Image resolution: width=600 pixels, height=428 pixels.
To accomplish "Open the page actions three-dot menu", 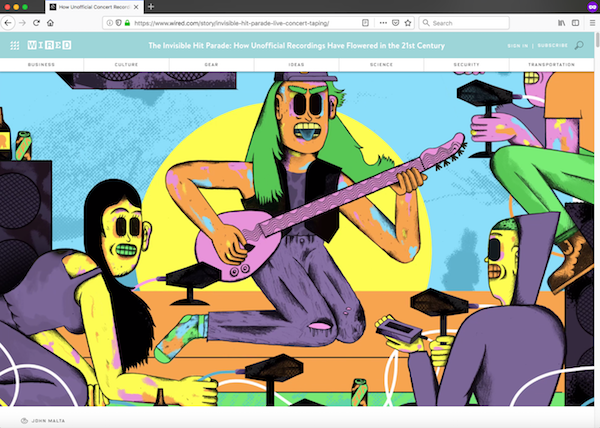I will point(381,22).
